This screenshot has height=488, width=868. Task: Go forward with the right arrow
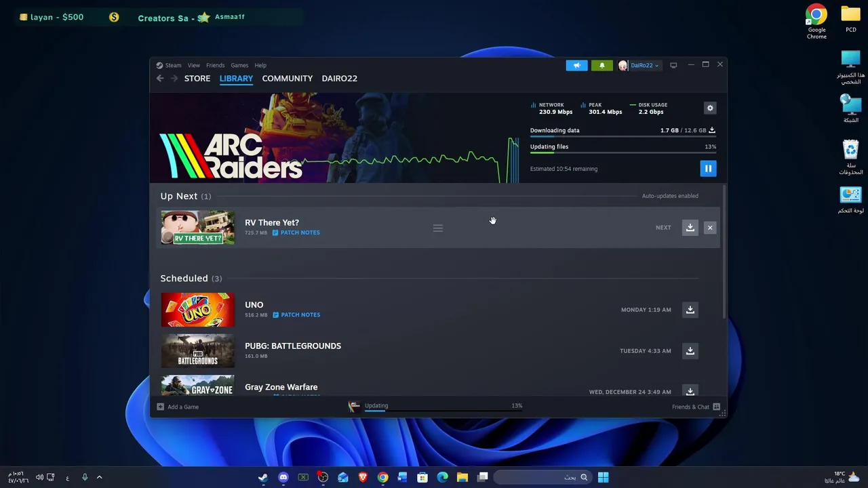(x=174, y=79)
